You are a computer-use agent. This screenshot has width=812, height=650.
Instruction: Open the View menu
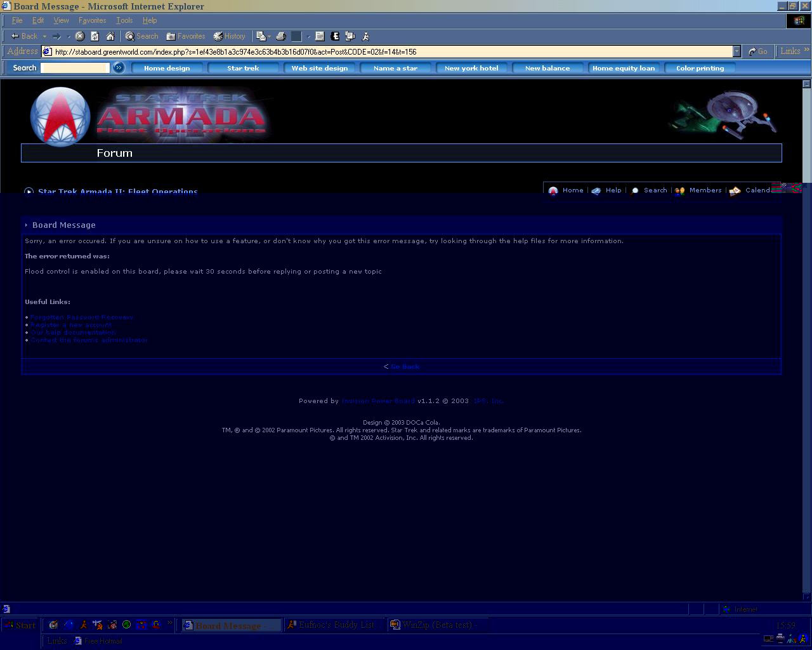pyautogui.click(x=62, y=20)
